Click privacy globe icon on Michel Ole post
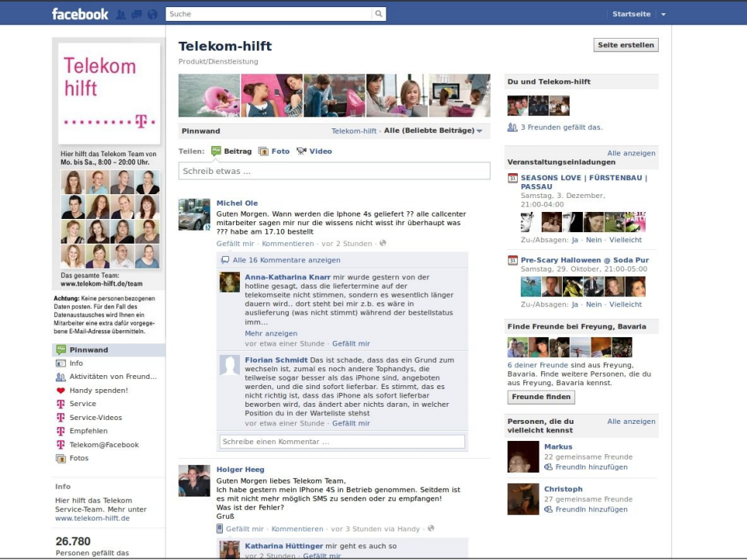 382,244
